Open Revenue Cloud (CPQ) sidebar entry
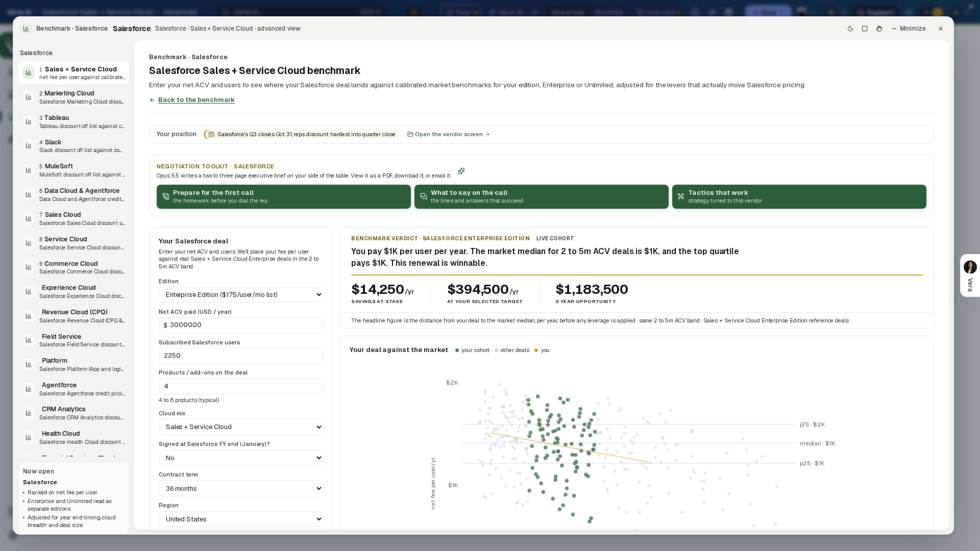 click(73, 316)
